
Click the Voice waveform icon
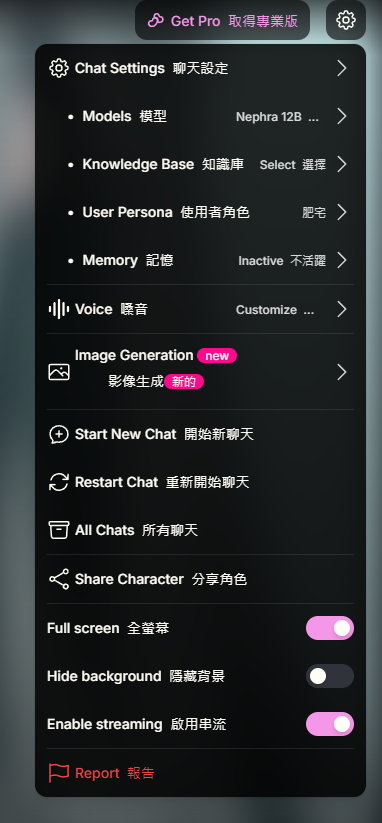pyautogui.click(x=59, y=309)
